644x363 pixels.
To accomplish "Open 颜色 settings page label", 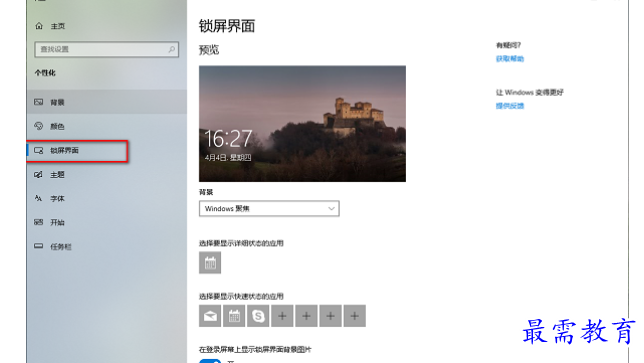I will pos(57,126).
